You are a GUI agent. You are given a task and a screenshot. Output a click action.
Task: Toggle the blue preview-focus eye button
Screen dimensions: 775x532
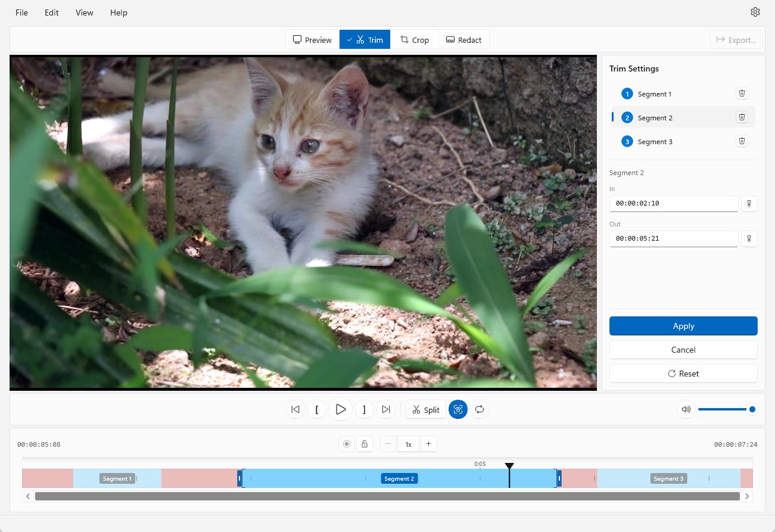tap(458, 409)
